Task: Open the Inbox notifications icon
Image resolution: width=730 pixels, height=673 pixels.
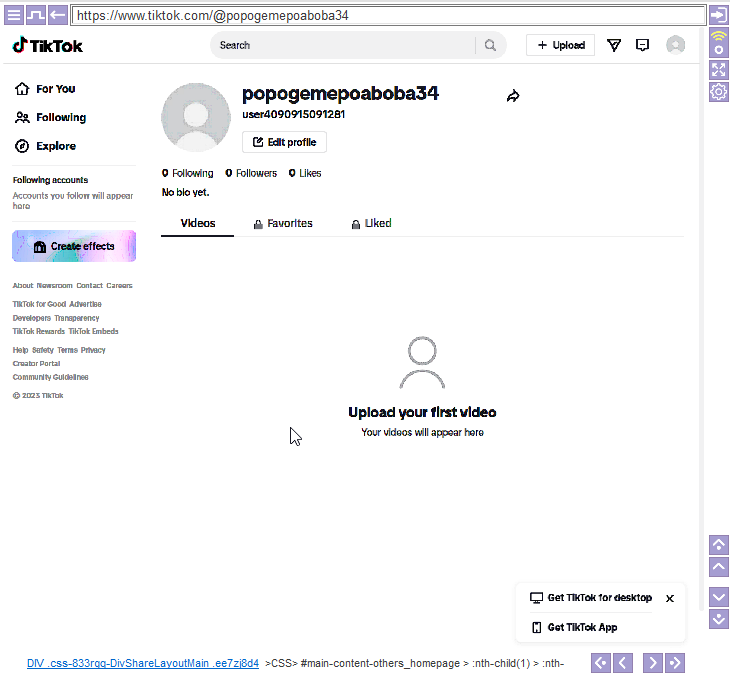Action: click(x=643, y=45)
